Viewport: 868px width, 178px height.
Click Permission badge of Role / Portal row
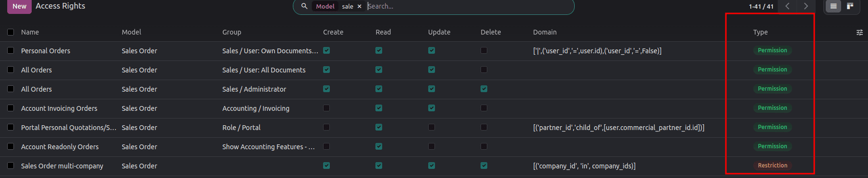[x=772, y=127]
